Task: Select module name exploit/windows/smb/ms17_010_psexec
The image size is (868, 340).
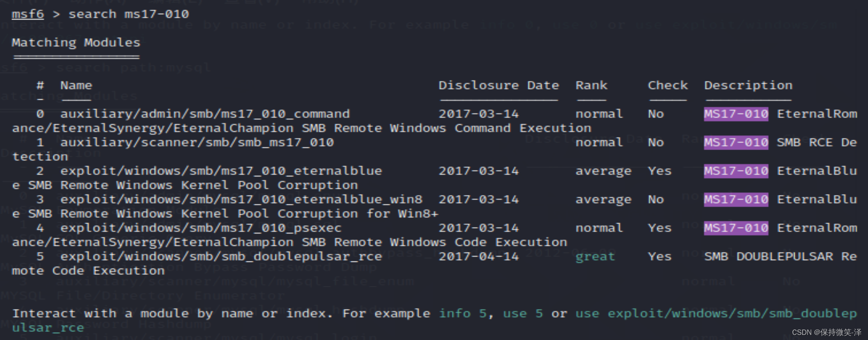Action: [x=201, y=228]
